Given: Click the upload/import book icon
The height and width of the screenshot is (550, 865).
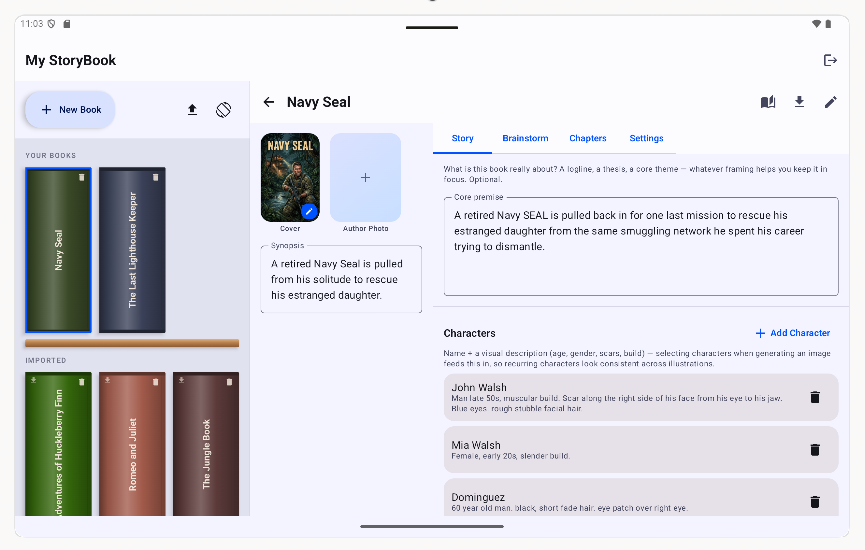Looking at the screenshot, I should (x=192, y=110).
